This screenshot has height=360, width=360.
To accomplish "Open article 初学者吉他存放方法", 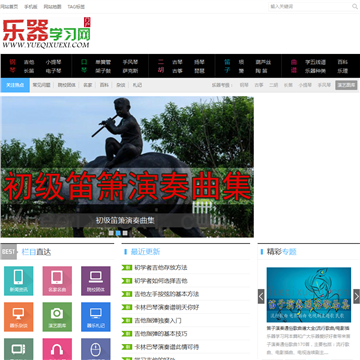I will click(161, 268).
